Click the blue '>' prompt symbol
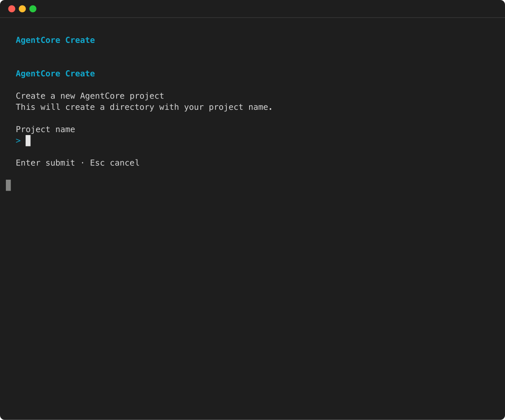 pyautogui.click(x=18, y=141)
